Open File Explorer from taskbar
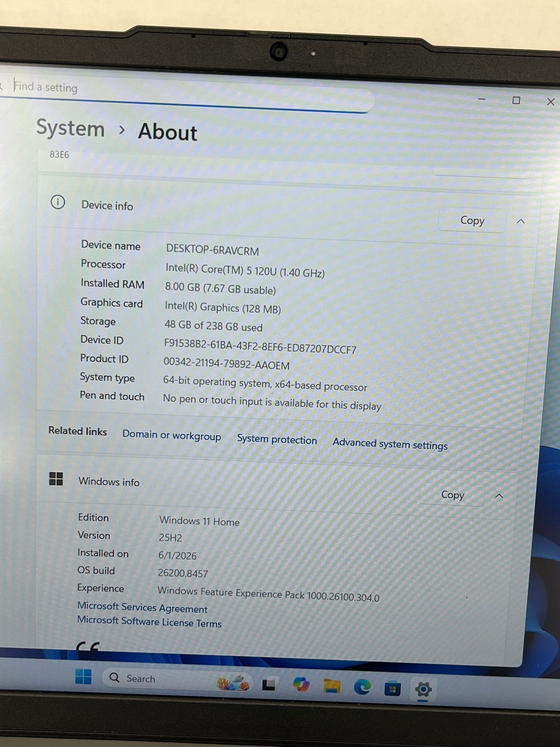Viewport: 560px width, 747px height. [x=332, y=686]
